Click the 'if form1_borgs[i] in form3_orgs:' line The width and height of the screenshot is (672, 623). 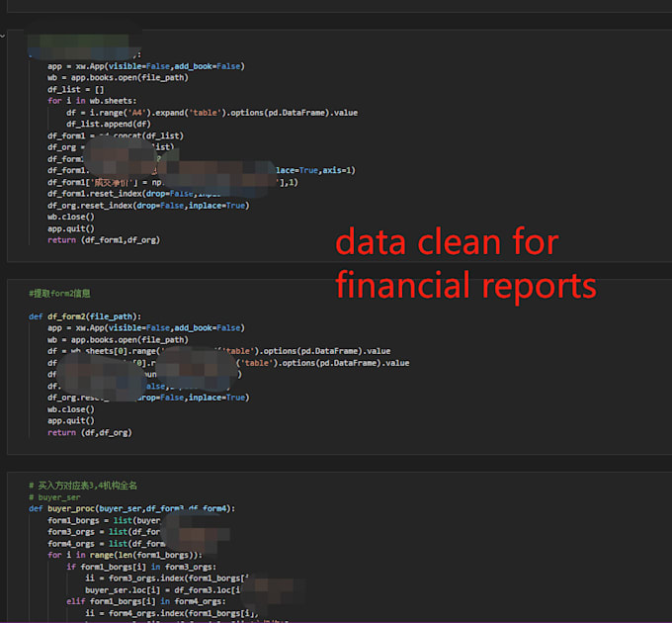[x=141, y=567]
